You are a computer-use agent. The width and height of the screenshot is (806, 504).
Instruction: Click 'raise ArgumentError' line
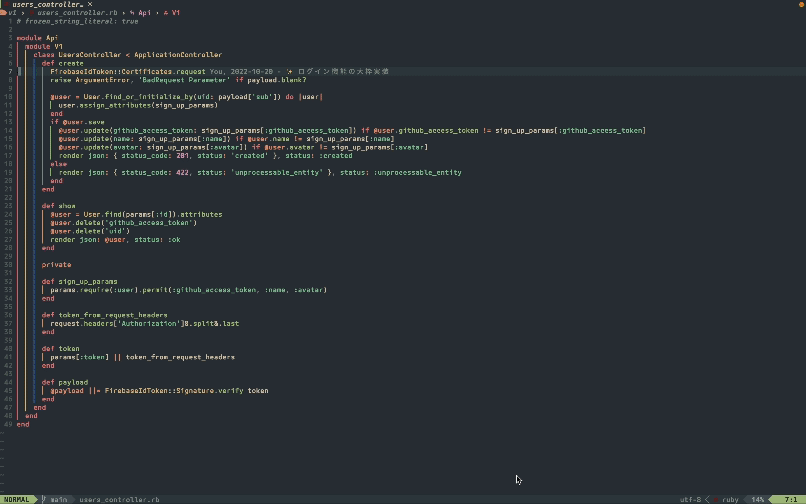(x=178, y=80)
